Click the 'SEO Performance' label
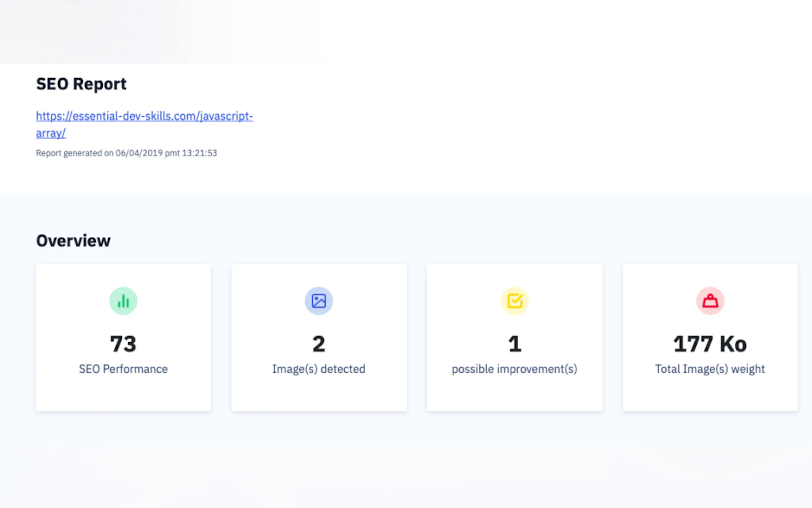The image size is (812, 508). [x=123, y=369]
